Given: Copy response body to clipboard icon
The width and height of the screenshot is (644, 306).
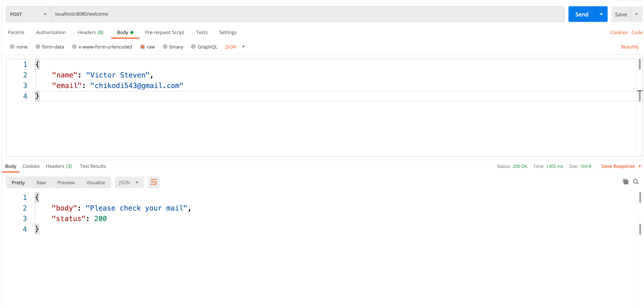Looking at the screenshot, I should 625,182.
